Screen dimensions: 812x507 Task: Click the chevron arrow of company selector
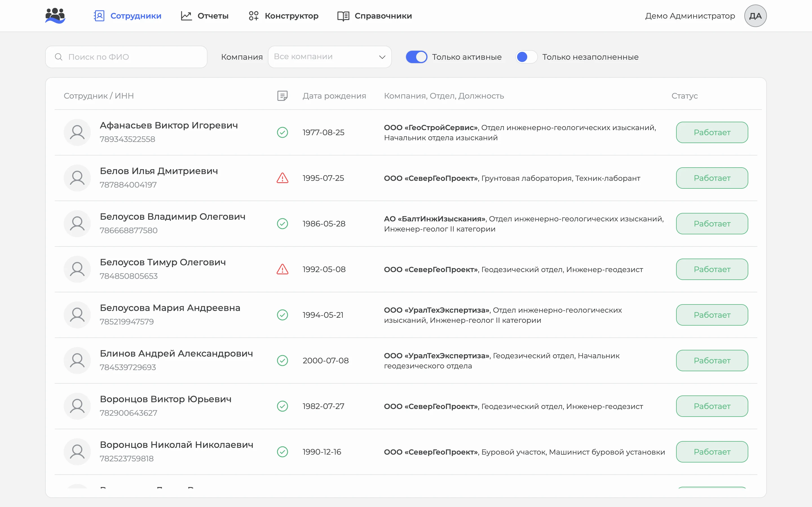coord(382,57)
